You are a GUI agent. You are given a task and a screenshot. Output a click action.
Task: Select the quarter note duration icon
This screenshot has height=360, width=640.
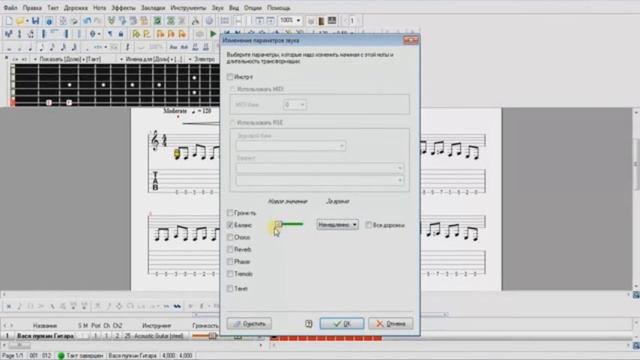pos(31,48)
